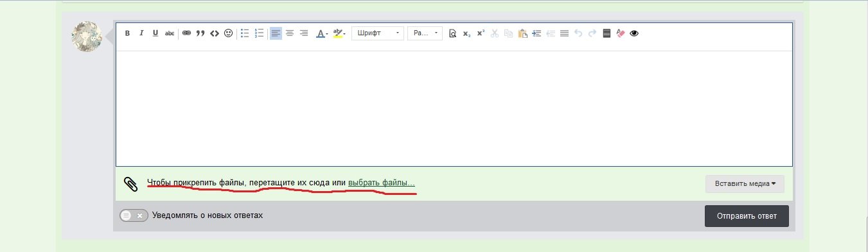Apply subscript formatting
The height and width of the screenshot is (252, 868).
[x=466, y=33]
